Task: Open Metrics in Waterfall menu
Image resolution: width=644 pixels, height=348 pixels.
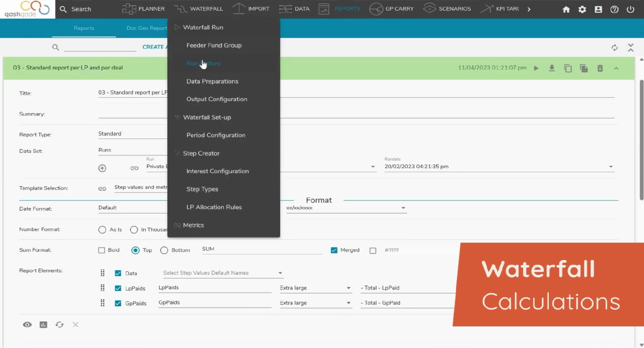Action: (x=193, y=225)
